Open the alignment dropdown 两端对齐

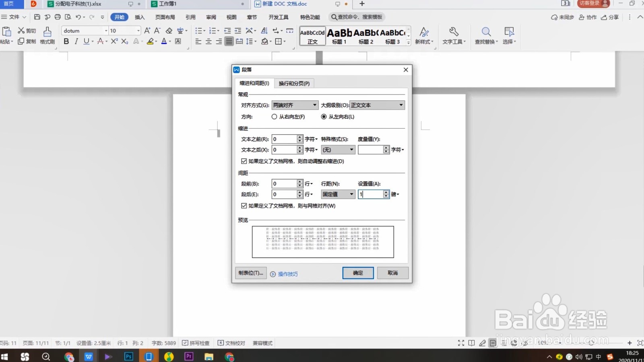295,105
